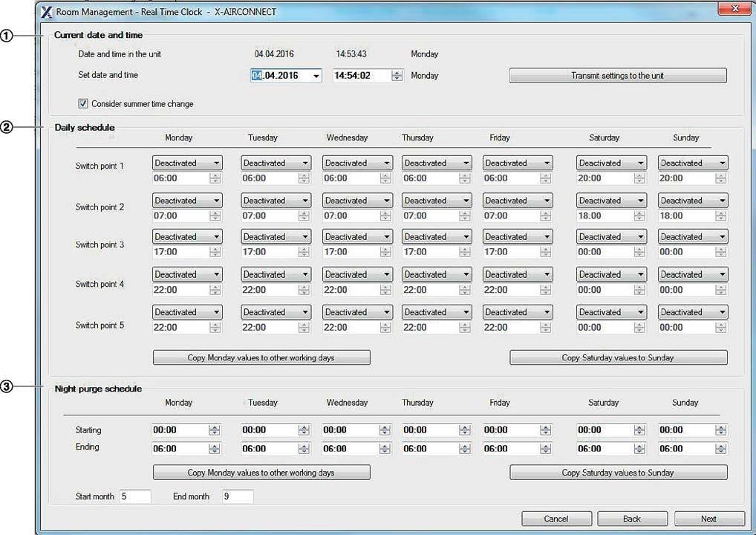This screenshot has height=535, width=756.
Task: Click the unit time 14:53:43 text
Action: coord(351,54)
